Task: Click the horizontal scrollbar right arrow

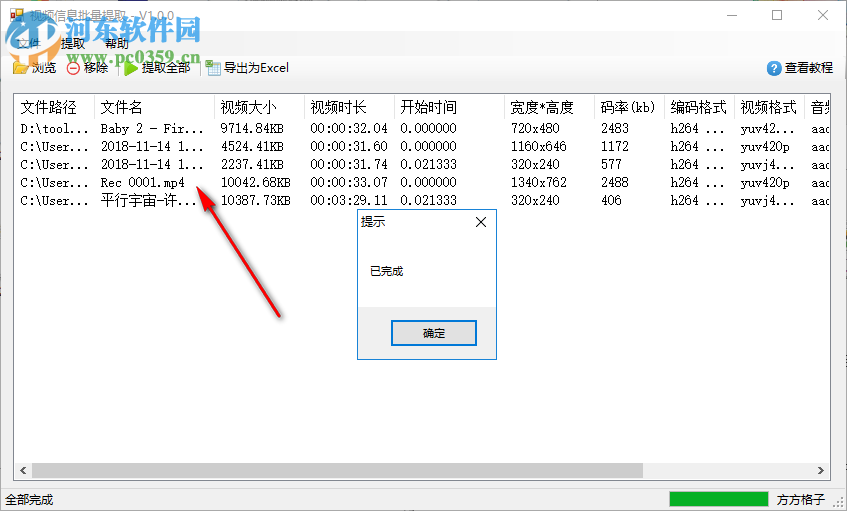Action: tap(821, 470)
